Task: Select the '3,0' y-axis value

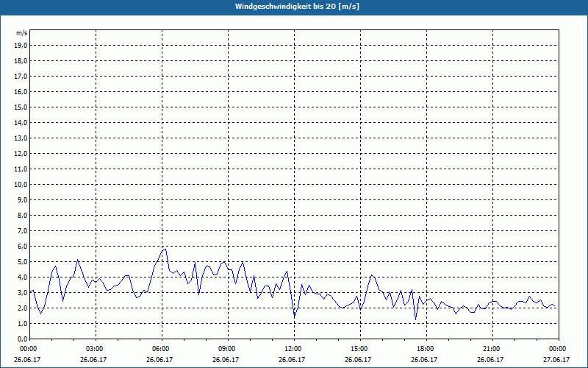Action: pyautogui.click(x=22, y=292)
